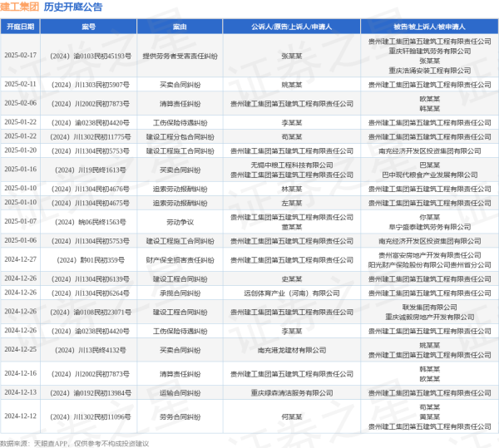Click case number 川1304民初4675号
This screenshot has width=499, height=448.
pos(91,203)
